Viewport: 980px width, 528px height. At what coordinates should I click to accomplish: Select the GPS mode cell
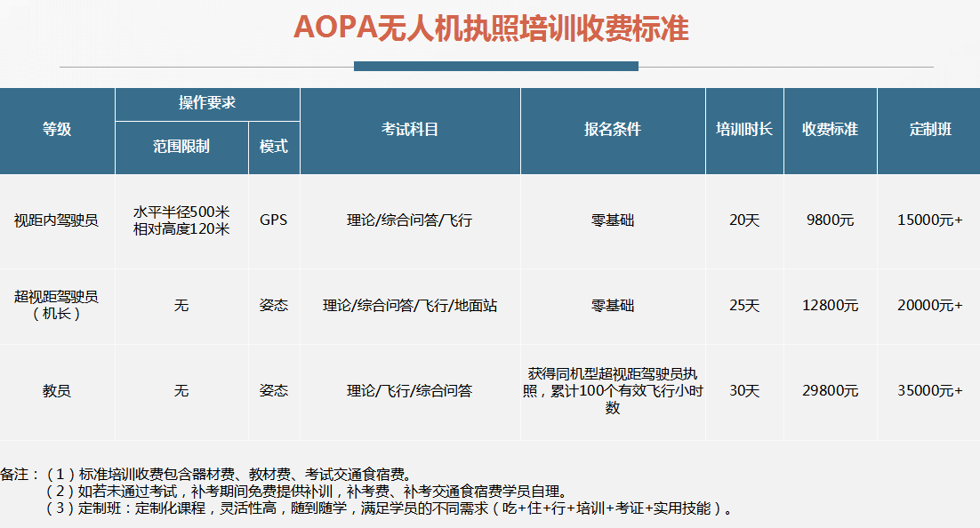coord(274,220)
